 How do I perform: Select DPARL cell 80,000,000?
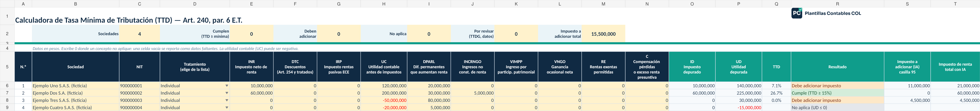pos(429,100)
